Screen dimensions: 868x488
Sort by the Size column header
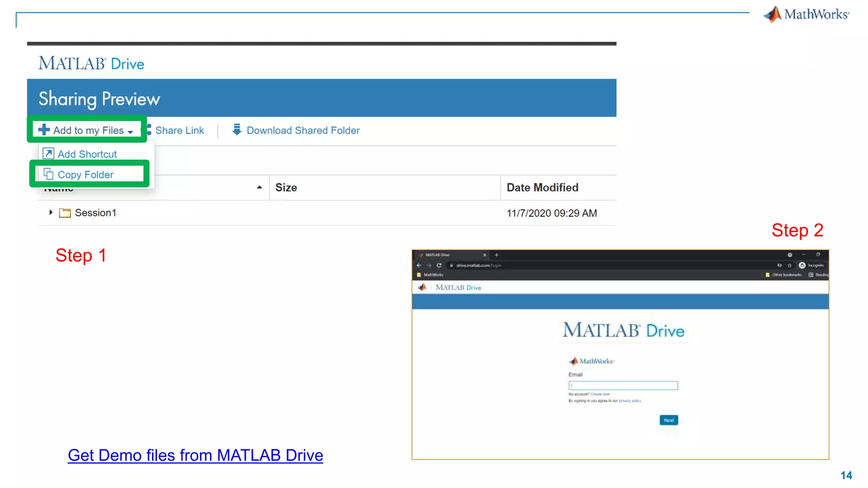coord(286,188)
